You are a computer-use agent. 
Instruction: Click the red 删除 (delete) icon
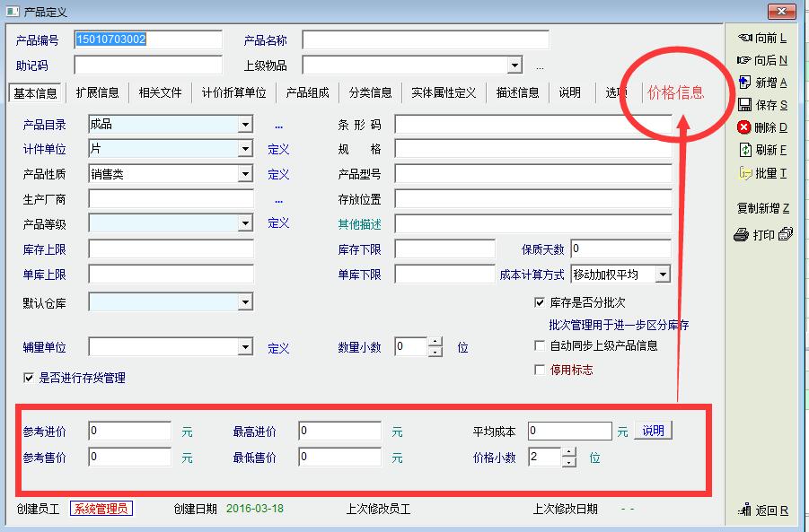pos(744,127)
